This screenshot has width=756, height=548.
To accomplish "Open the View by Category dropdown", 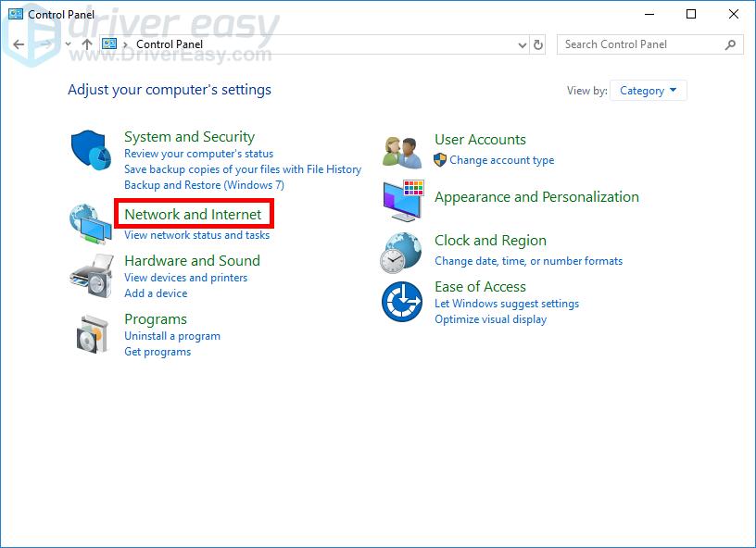I will click(648, 91).
